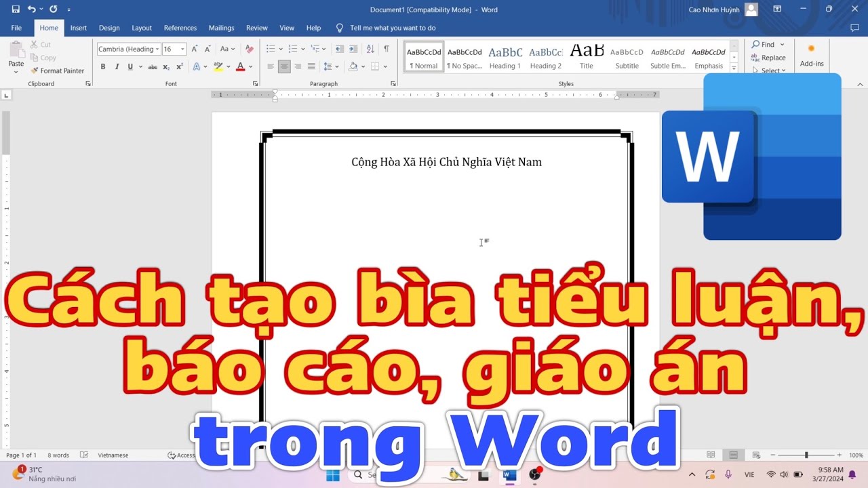This screenshot has width=868, height=488.
Task: Open the Change Case (Aa) menu
Action: coord(227,49)
